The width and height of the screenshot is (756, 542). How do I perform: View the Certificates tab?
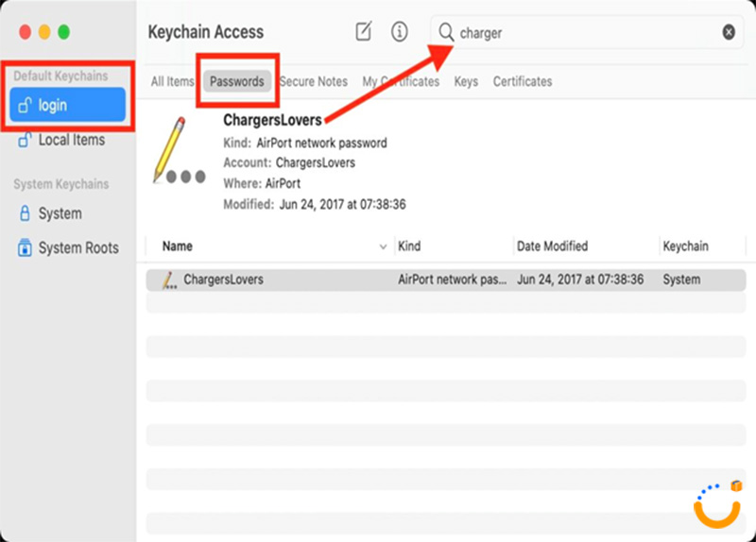point(523,81)
